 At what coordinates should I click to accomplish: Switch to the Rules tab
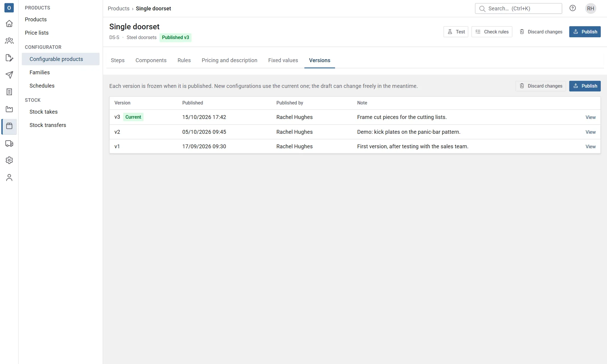click(184, 60)
